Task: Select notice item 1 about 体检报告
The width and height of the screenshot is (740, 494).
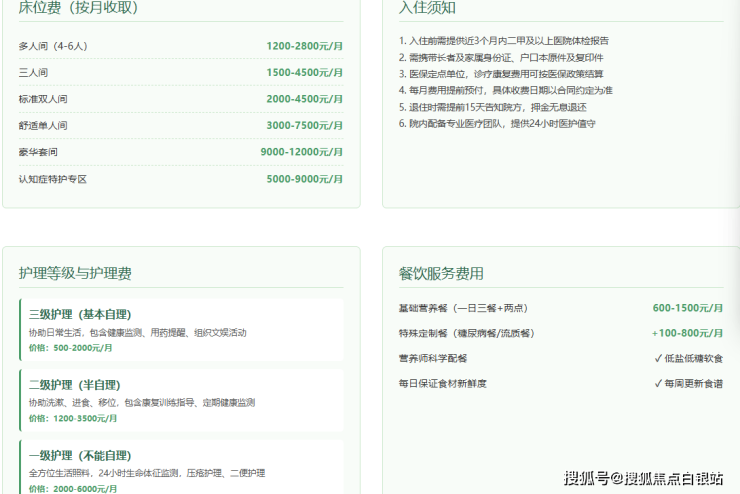Action: (504, 41)
